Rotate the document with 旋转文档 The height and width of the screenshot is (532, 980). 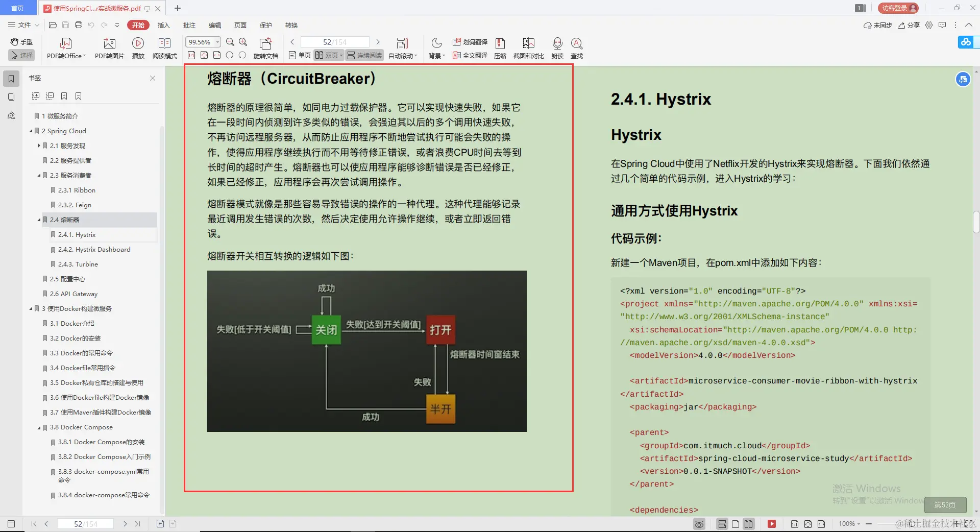265,49
